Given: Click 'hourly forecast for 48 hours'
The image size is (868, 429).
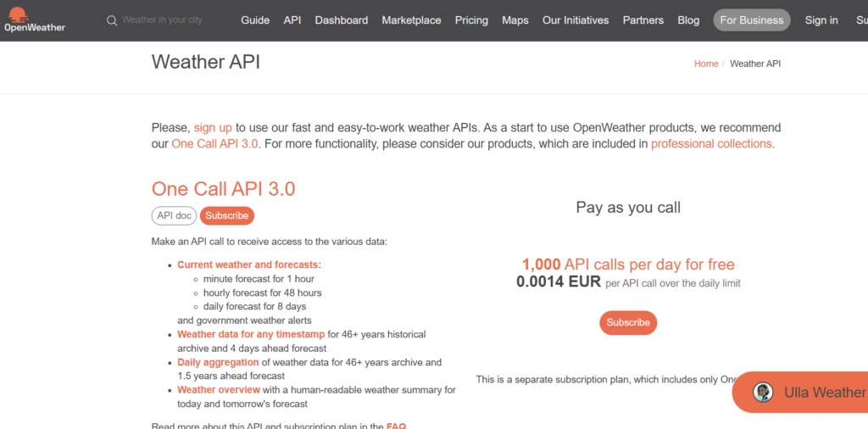Looking at the screenshot, I should 263,292.
